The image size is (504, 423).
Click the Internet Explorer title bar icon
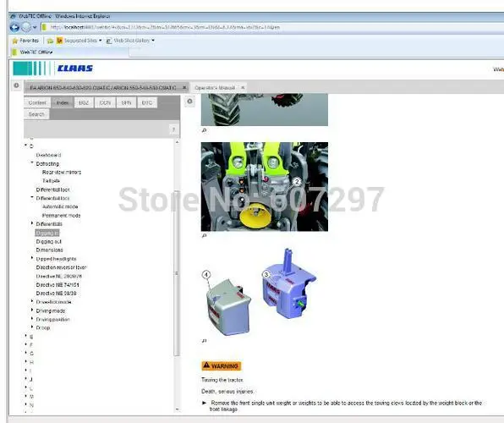pos(13,16)
